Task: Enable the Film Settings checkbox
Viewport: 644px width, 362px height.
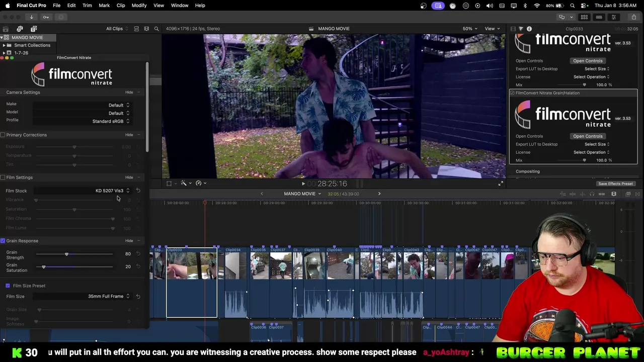Action: tap(3, 177)
